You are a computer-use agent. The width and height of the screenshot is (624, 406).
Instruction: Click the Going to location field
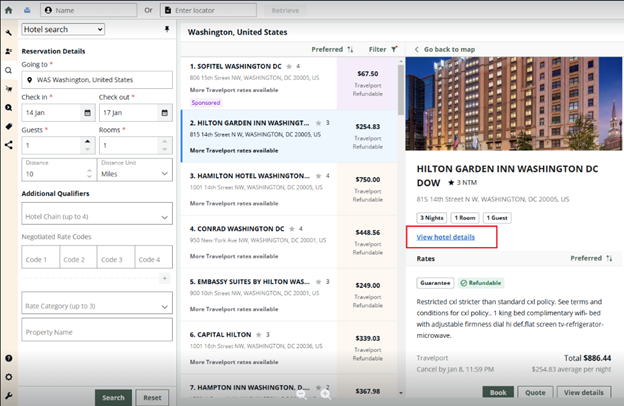97,80
